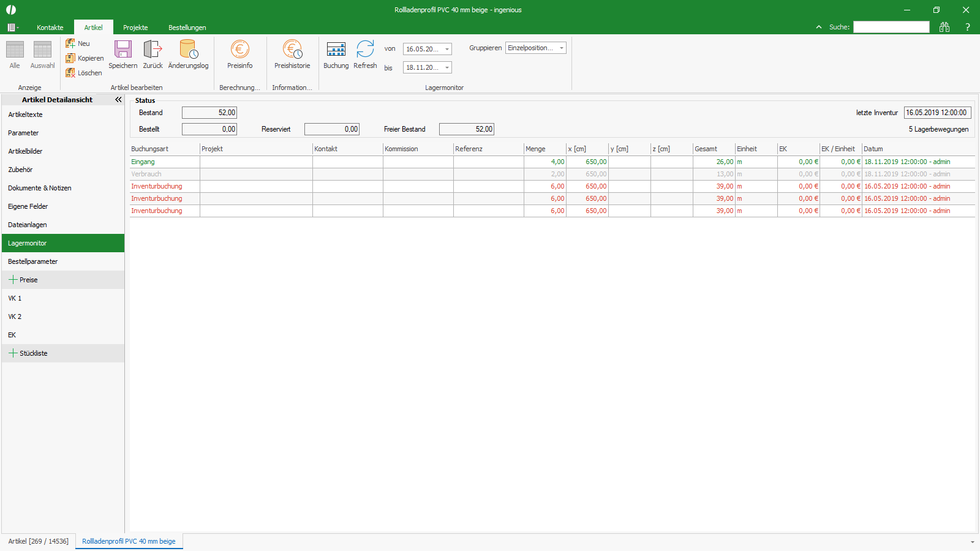The width and height of the screenshot is (980, 551).
Task: Expand the bis date picker
Action: click(447, 67)
